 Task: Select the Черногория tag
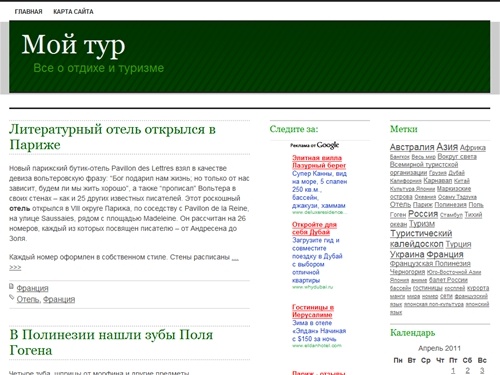pyautogui.click(x=407, y=272)
